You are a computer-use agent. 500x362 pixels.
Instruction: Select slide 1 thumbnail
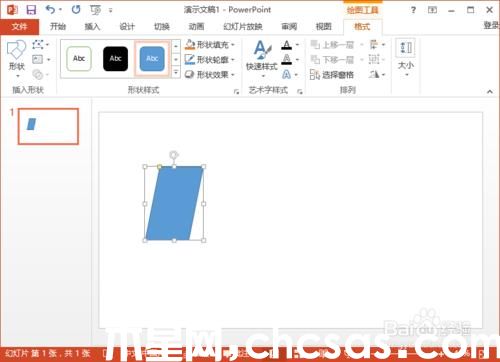click(48, 126)
